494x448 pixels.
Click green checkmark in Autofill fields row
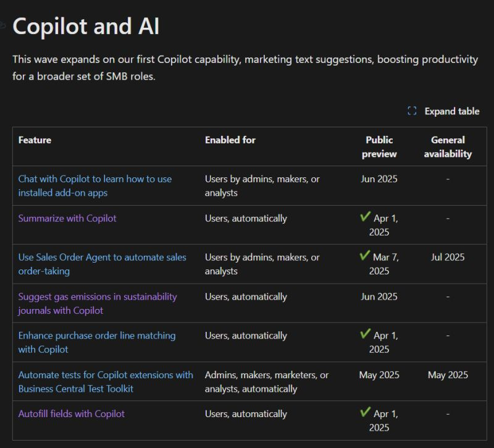tap(365, 412)
